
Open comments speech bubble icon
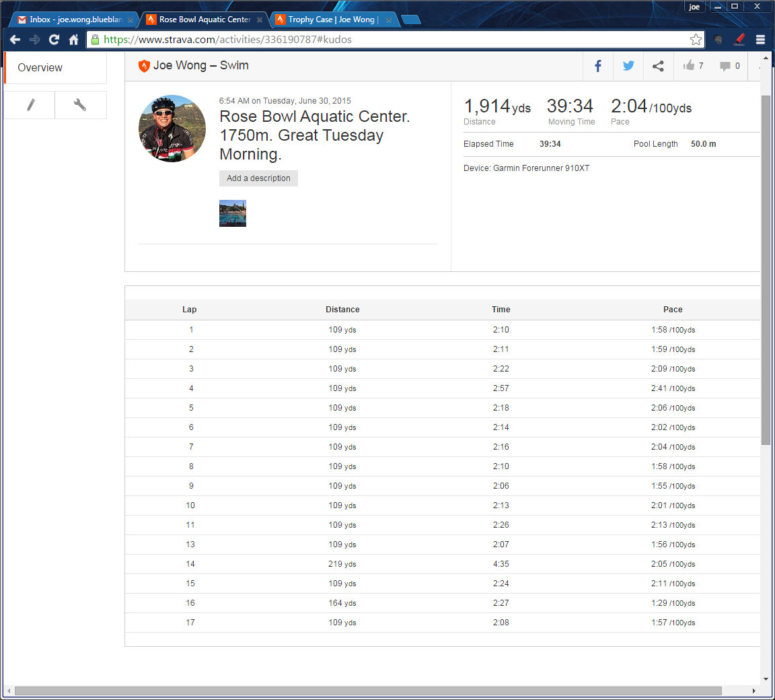(x=725, y=66)
